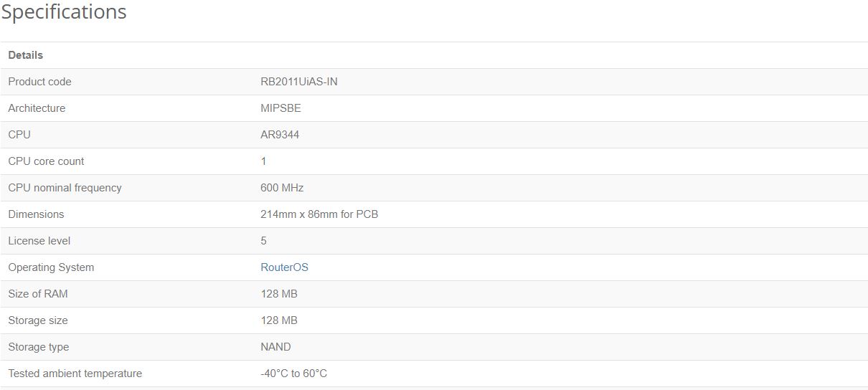The width and height of the screenshot is (868, 390).
Task: Select the CPU core count label
Action: (x=46, y=161)
